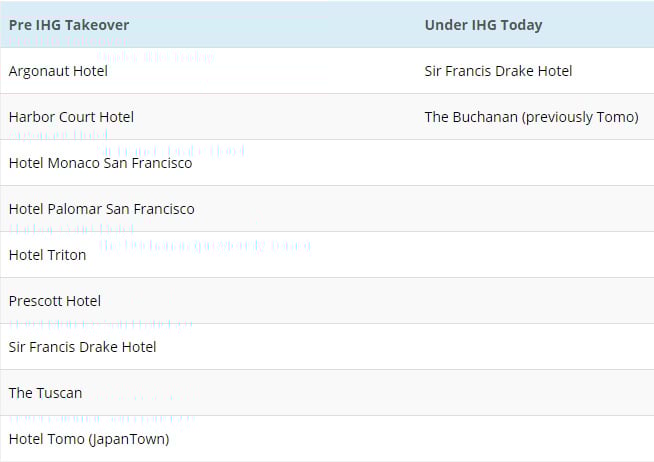
Task: Select blank IHG Today cell next to Hotel Triton
Action: [x=535, y=255]
